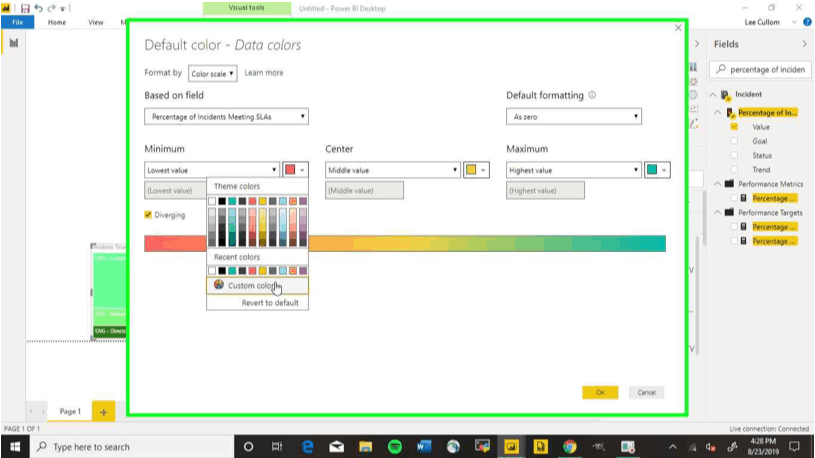
Task: Show hidden system tray icons
Action: [x=673, y=447]
